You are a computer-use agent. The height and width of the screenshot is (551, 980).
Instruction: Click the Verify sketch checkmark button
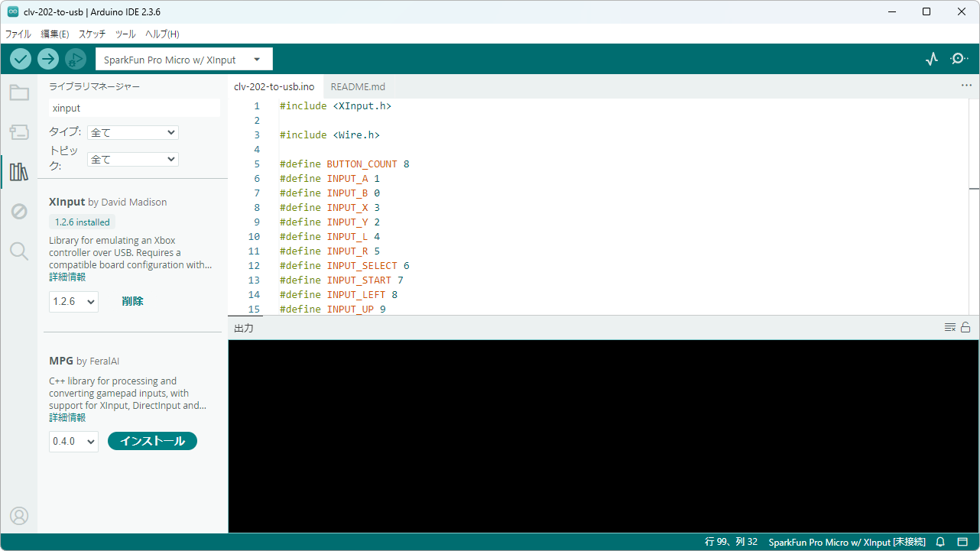pos(21,59)
